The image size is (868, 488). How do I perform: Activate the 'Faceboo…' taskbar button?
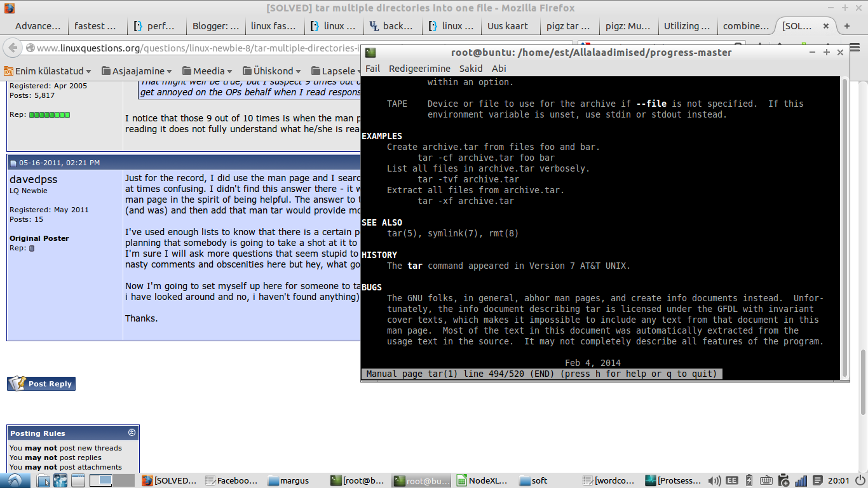click(233, 480)
